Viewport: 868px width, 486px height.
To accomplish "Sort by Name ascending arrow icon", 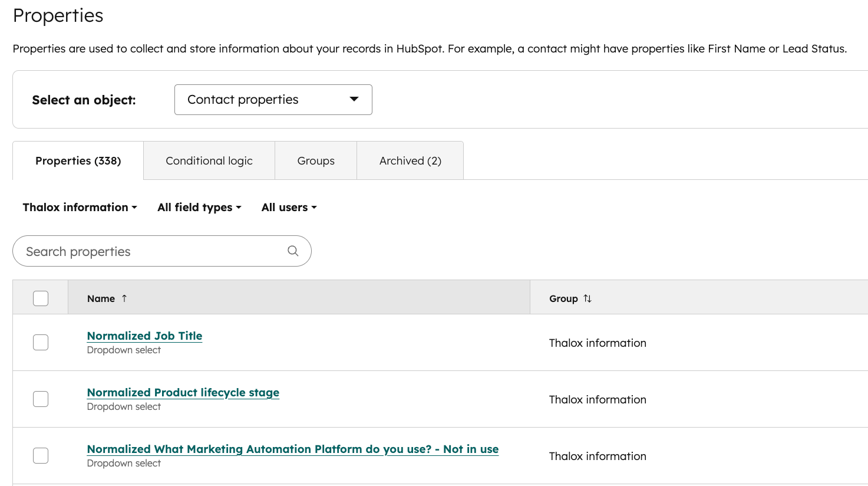I will point(124,298).
